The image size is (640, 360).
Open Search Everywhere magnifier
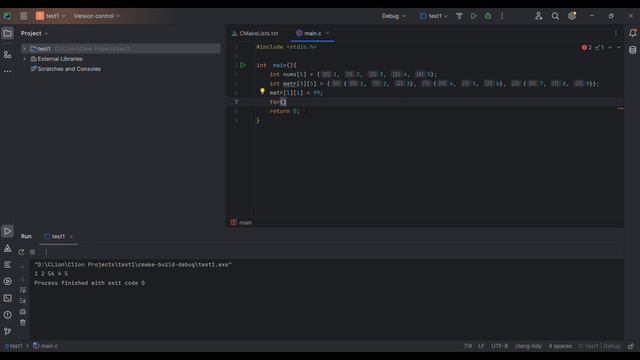[x=555, y=16]
